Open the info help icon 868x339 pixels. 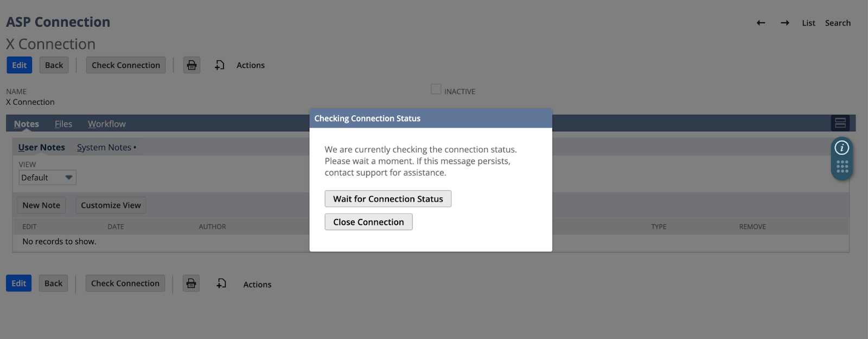click(x=841, y=148)
